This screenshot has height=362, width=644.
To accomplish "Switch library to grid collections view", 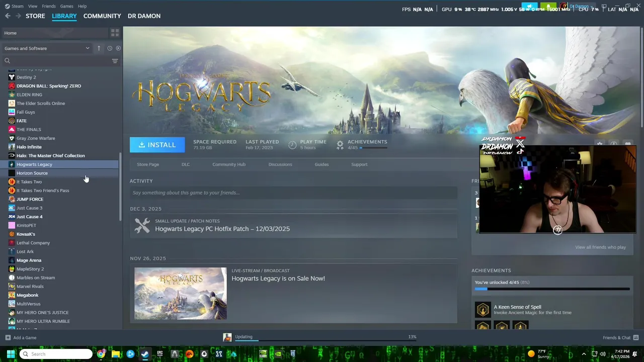I will point(115,33).
